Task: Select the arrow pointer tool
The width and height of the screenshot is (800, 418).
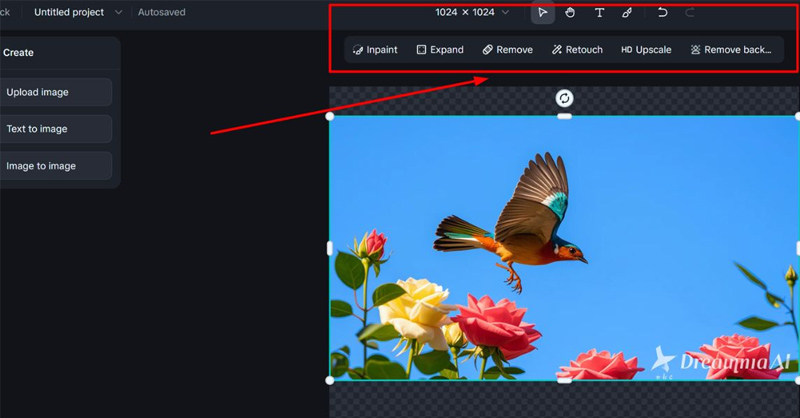Action: (542, 13)
